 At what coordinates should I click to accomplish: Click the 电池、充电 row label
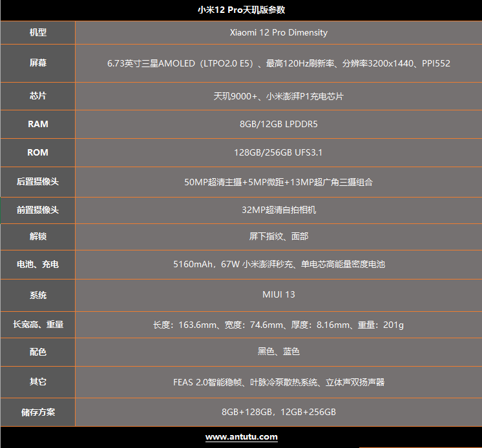pos(38,265)
